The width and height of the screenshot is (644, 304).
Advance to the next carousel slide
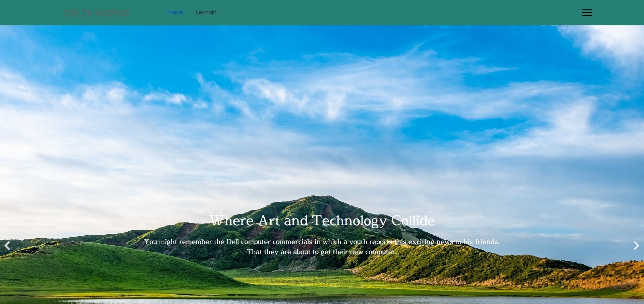point(636,246)
